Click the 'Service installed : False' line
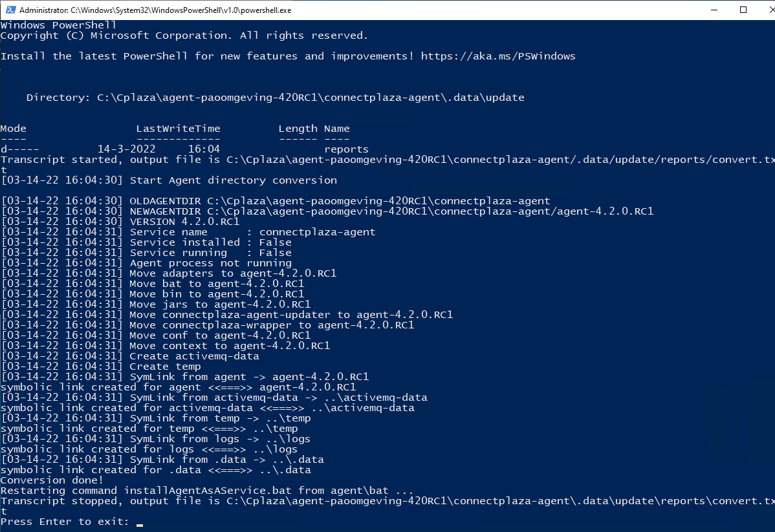 [146, 242]
